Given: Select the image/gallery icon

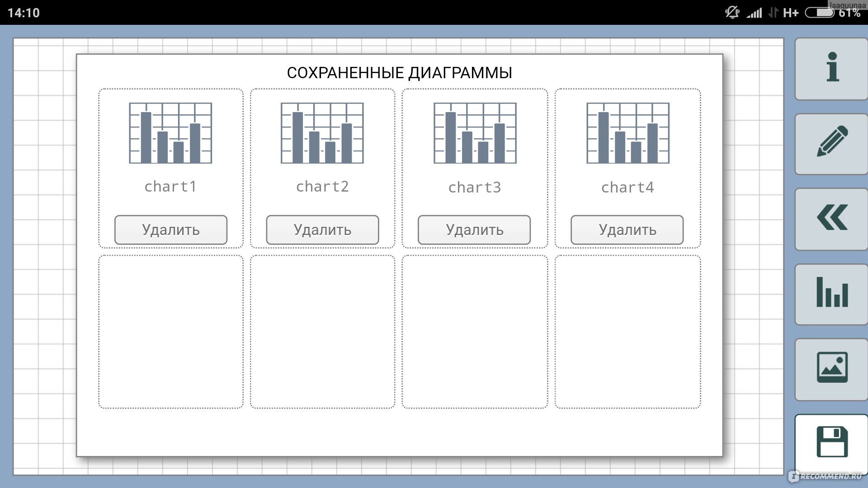Looking at the screenshot, I should (x=830, y=368).
